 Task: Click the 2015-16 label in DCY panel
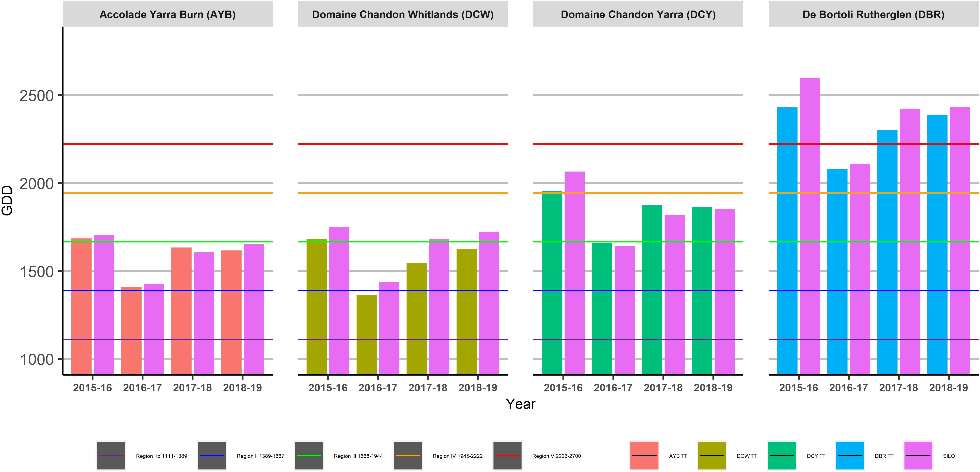coord(563,388)
